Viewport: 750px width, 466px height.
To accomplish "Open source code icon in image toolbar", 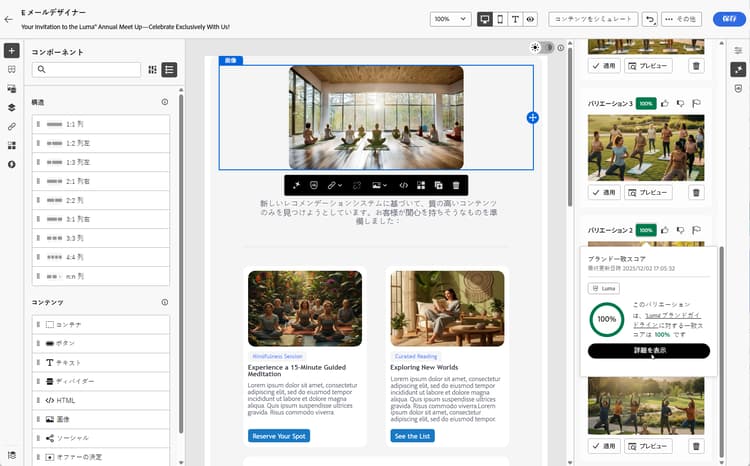I will (x=404, y=185).
